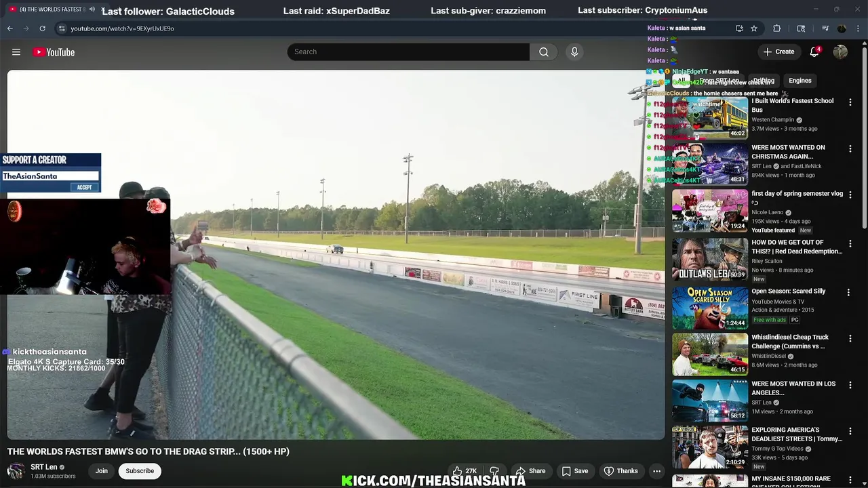Go back with the browser back arrow
This screenshot has height=488, width=868.
coord(10,28)
